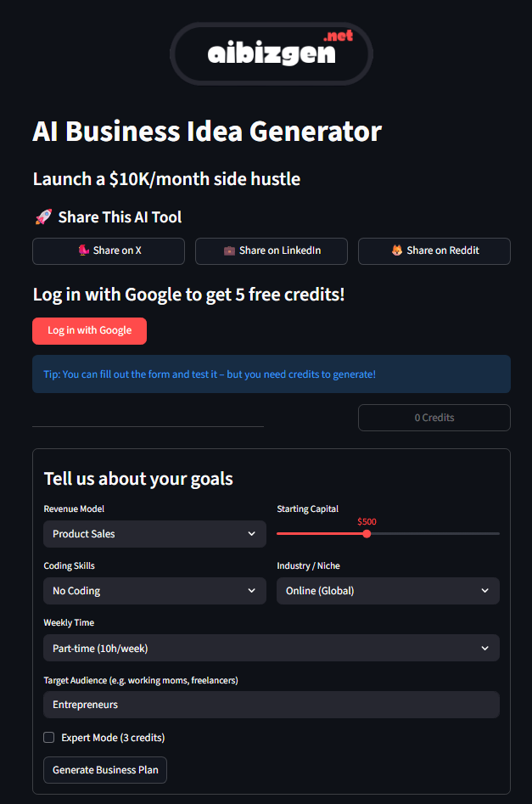This screenshot has height=804, width=532.
Task: Click the red .net badge on the logo
Action: (338, 35)
